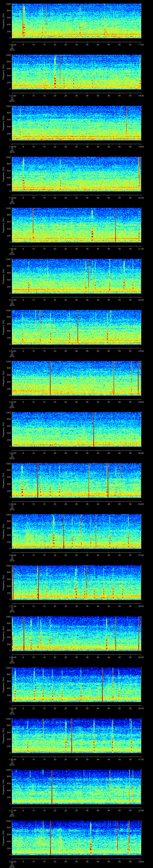Select the "1:28:00" start time label
This screenshot has width=153, height=868.
tap(12, 657)
